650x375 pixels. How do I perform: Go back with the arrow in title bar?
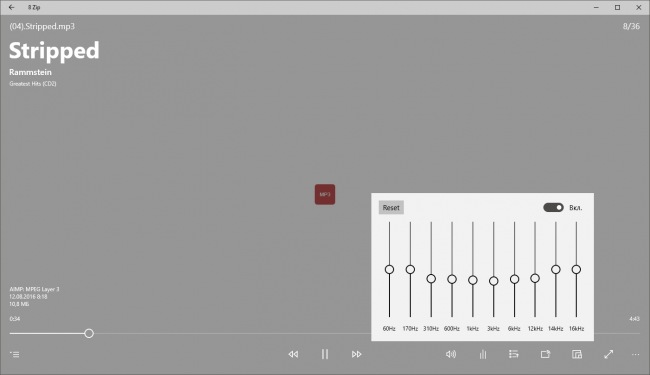pos(11,7)
